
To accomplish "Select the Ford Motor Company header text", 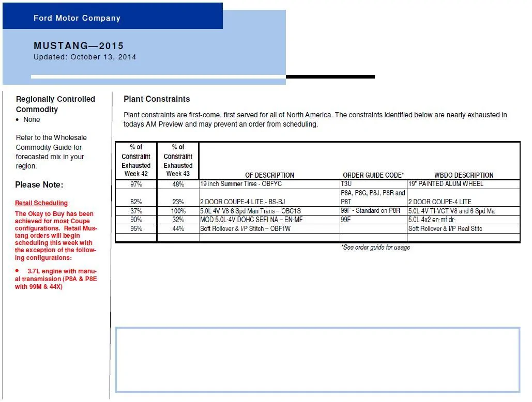I will point(77,18).
